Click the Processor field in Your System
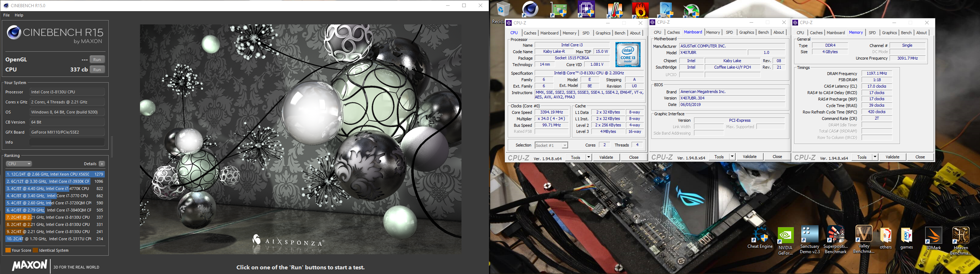This screenshot has height=274, width=980. click(x=67, y=92)
